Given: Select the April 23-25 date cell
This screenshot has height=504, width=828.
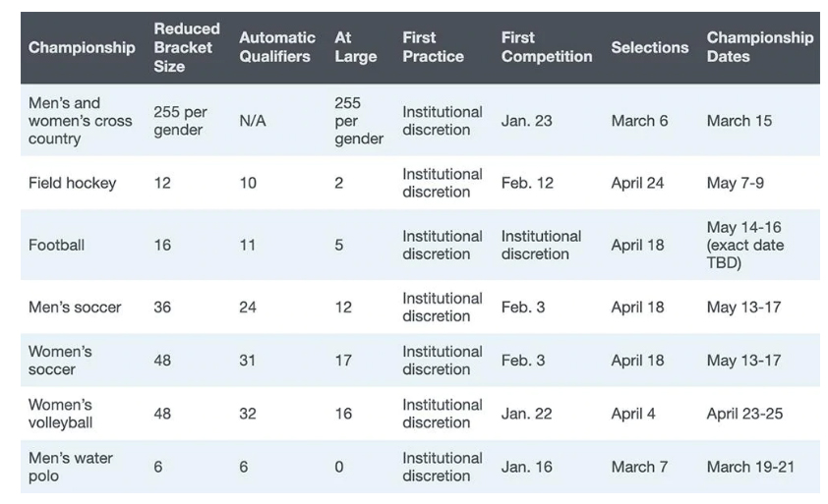Looking at the screenshot, I should [744, 414].
